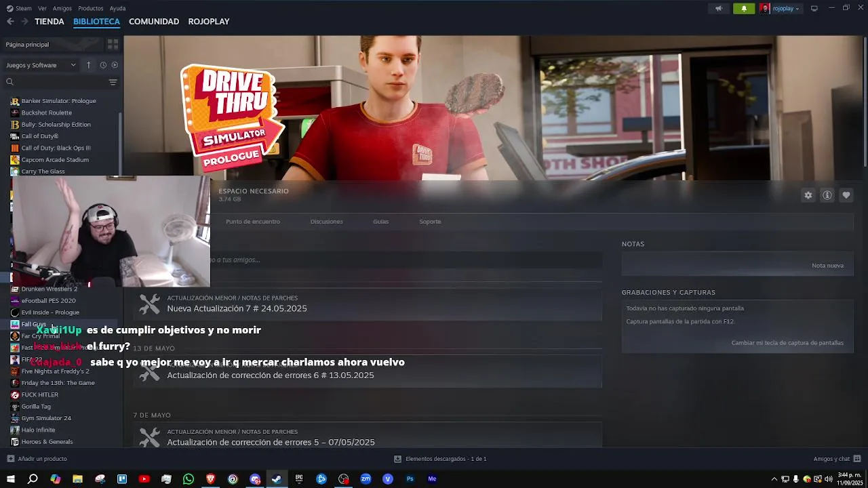The width and height of the screenshot is (868, 488).
Task: Show hidden system tray icons chevron
Action: [774, 479]
